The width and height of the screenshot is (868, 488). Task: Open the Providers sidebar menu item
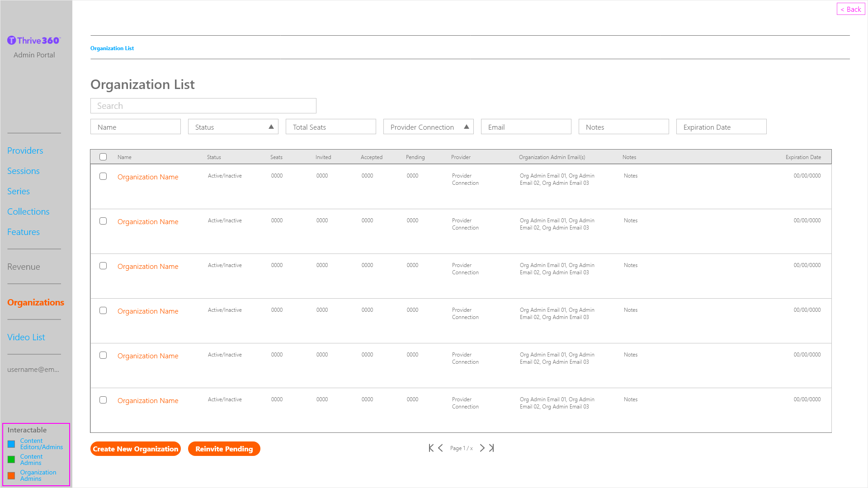(25, 151)
